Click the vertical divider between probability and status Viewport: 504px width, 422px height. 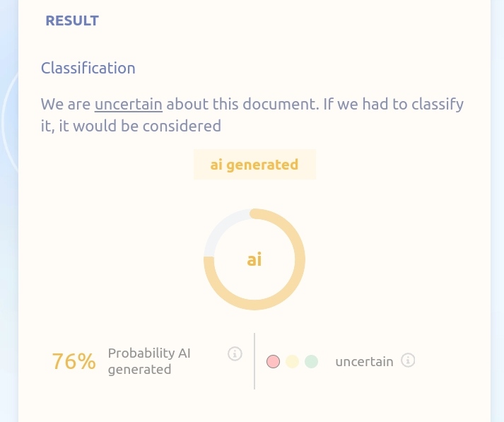(x=254, y=361)
